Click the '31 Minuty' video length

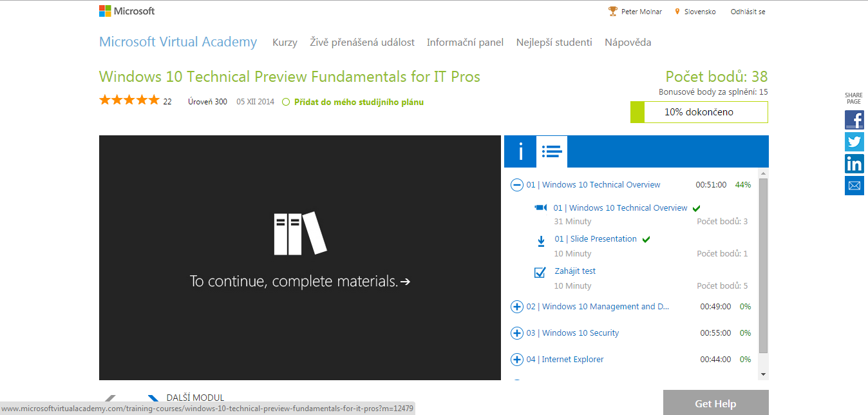(573, 222)
